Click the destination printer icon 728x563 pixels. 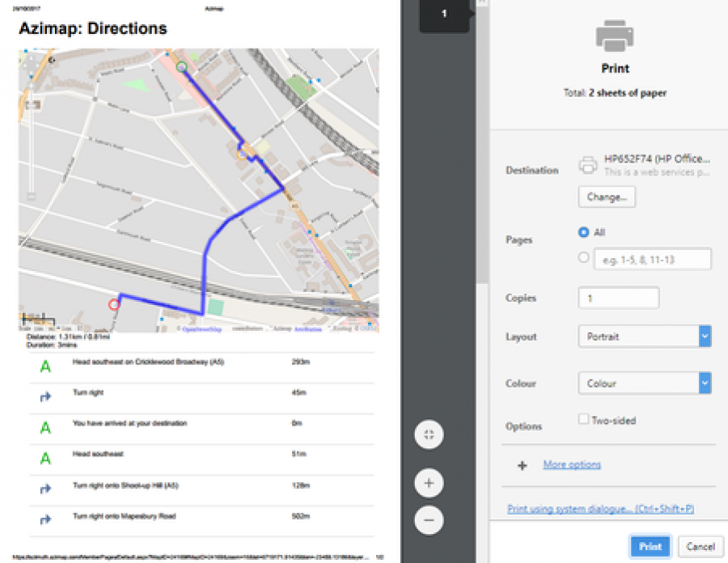click(588, 165)
